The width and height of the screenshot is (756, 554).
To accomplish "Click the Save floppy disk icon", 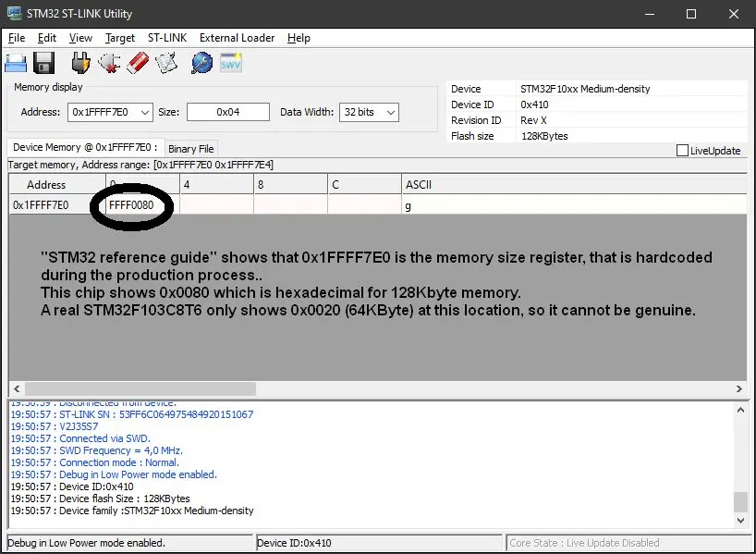I will (43, 63).
